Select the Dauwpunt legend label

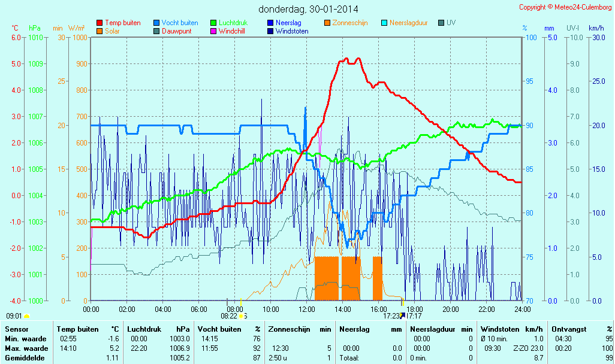(176, 31)
